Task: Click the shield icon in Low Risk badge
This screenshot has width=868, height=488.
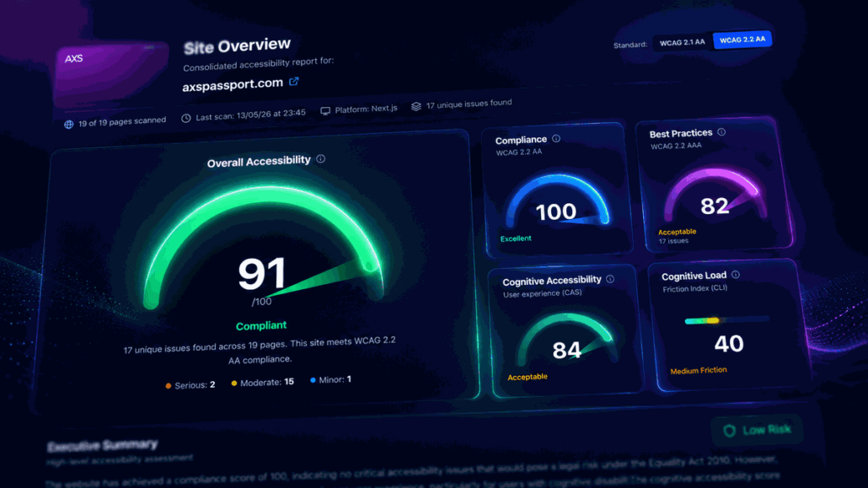Action: click(x=730, y=431)
